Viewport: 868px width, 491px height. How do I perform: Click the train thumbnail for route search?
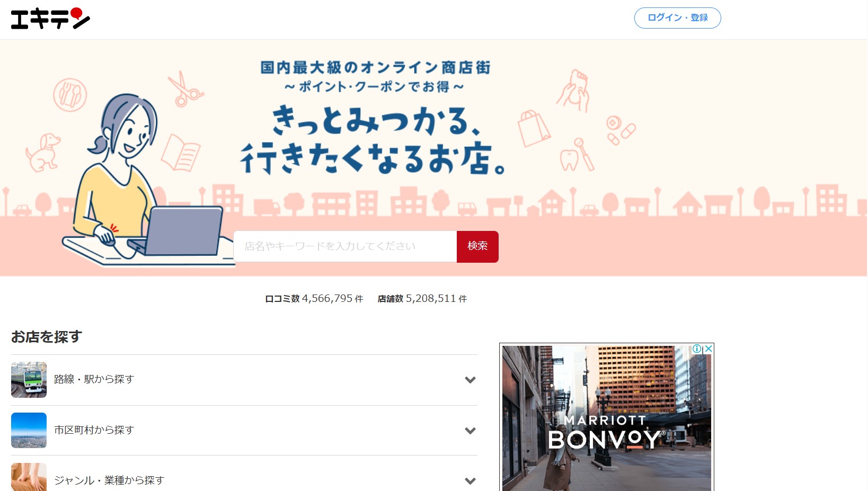29,380
